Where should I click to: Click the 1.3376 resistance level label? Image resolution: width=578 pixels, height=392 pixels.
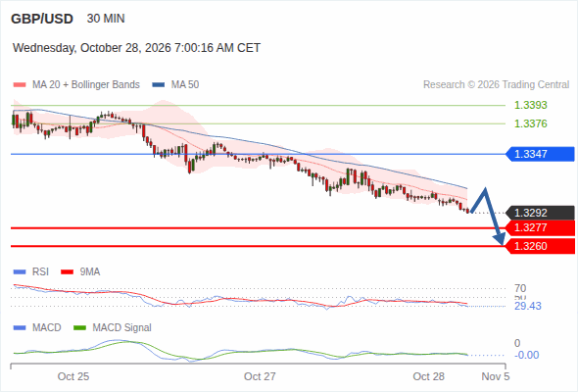(530, 123)
